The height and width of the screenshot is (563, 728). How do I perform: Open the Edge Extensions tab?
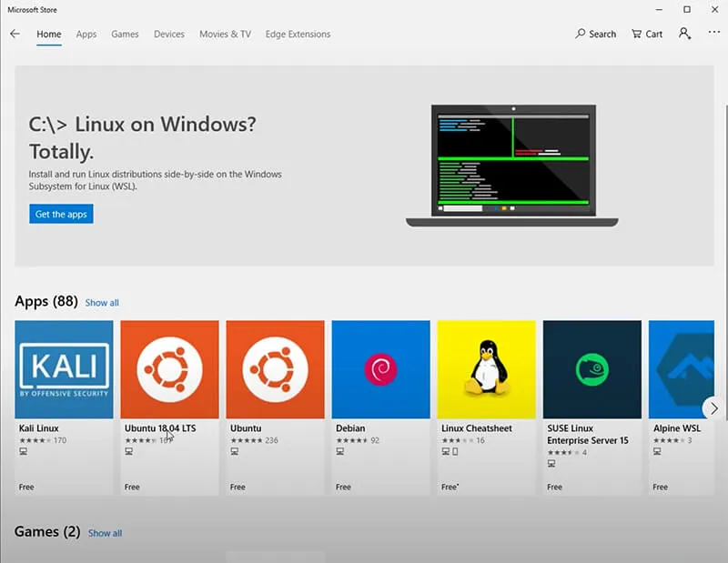[298, 34]
